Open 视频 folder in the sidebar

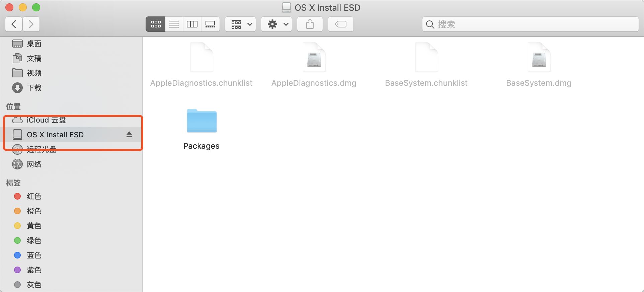[71, 73]
